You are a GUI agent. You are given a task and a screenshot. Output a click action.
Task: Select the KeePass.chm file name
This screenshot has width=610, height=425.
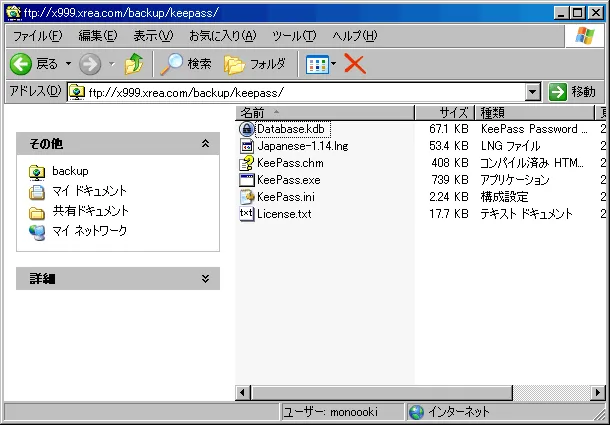pos(290,163)
